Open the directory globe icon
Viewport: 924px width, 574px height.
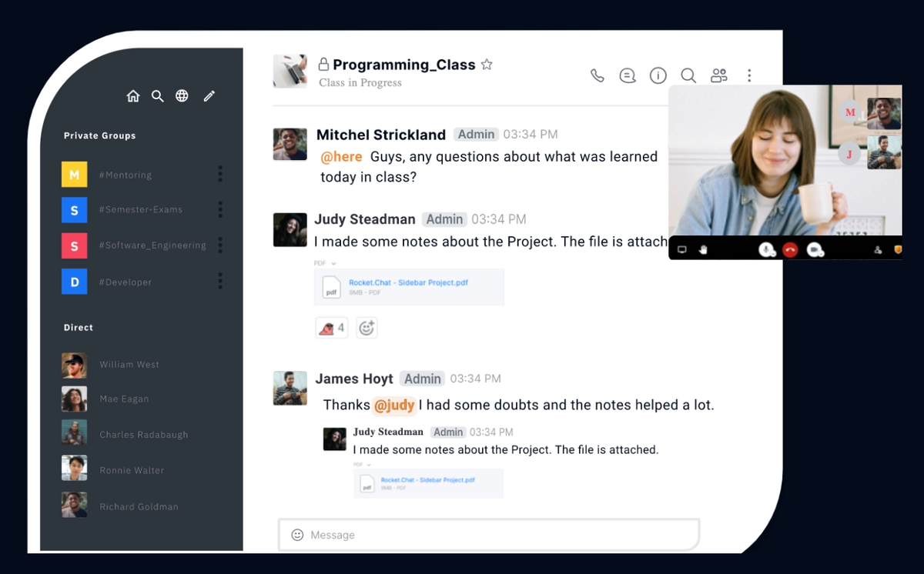(x=182, y=96)
